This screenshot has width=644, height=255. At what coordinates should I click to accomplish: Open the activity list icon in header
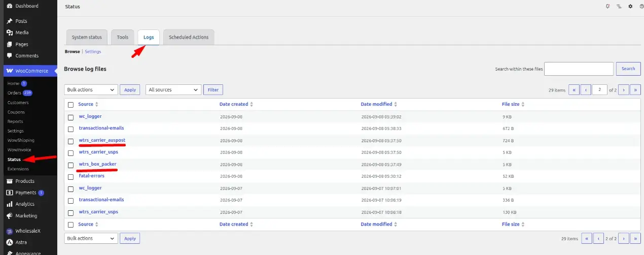[x=619, y=6]
